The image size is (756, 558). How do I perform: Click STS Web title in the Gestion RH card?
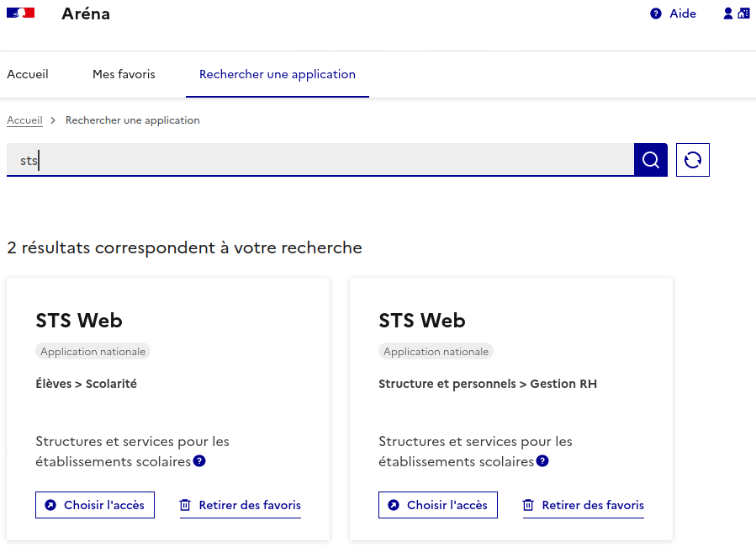click(x=422, y=321)
